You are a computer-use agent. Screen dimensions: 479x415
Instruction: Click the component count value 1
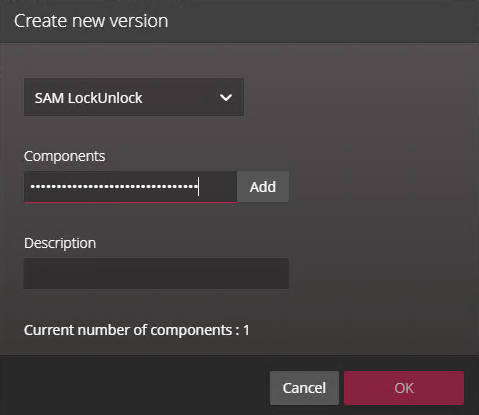point(246,330)
